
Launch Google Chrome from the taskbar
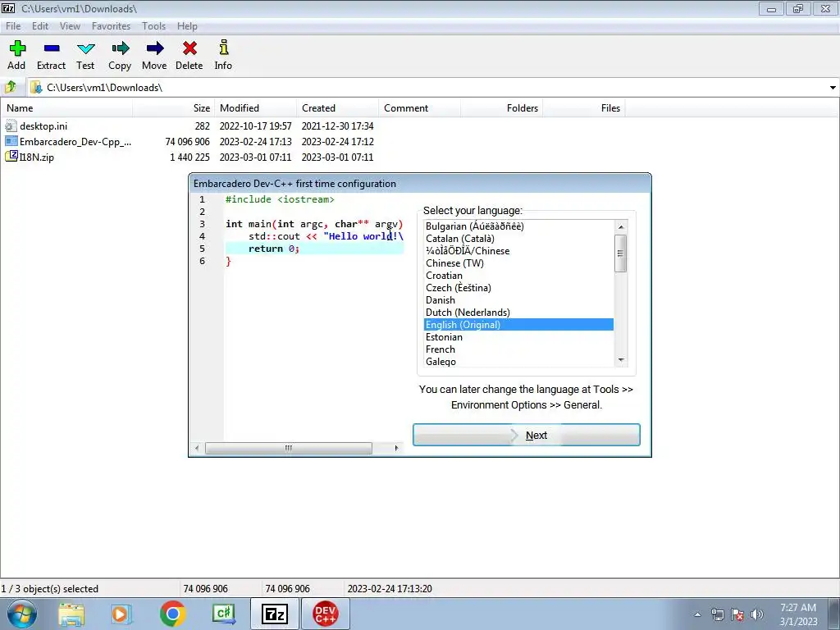coord(172,614)
